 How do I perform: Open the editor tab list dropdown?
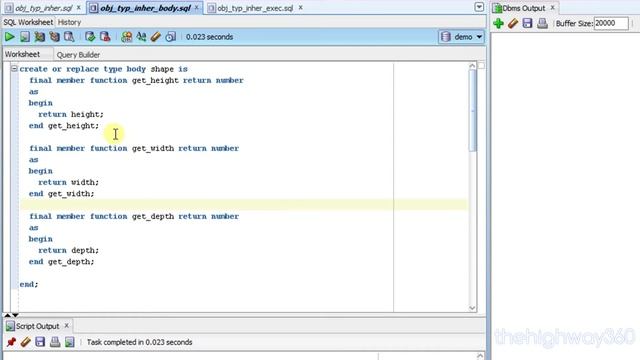[x=479, y=7]
